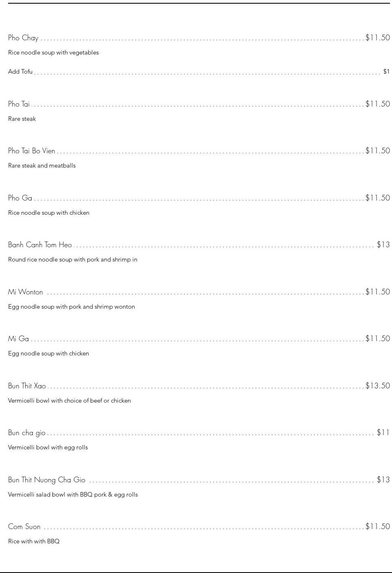Click the Add Tofu option text
Screen dimensions: 392x573
(20, 72)
